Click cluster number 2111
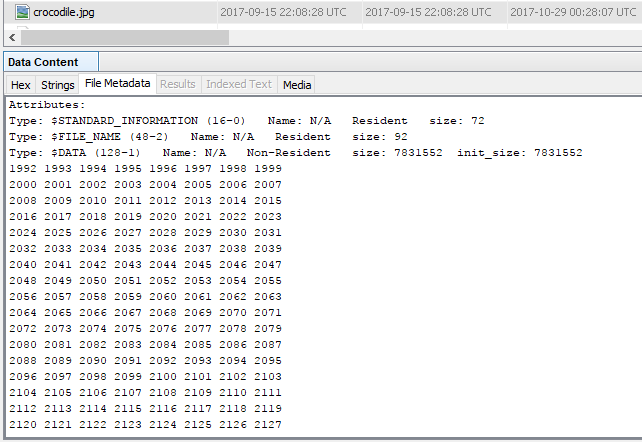Viewport: 642px width, 442px height. (268, 392)
